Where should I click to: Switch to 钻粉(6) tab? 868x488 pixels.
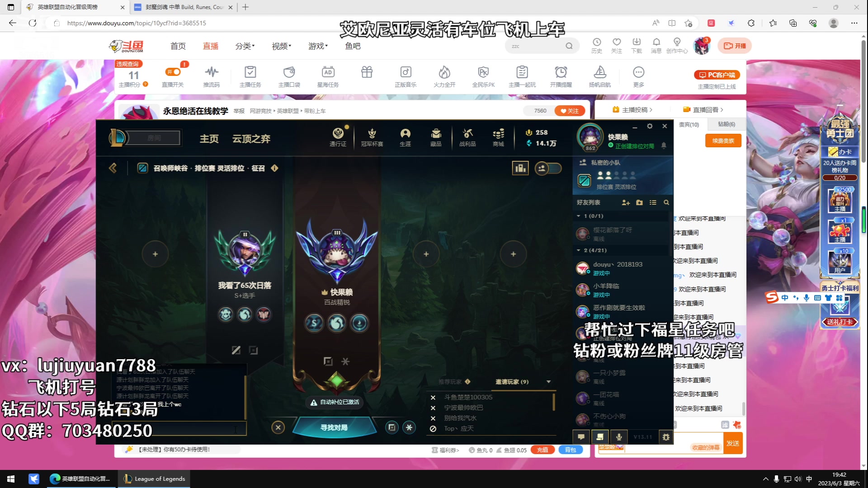[726, 124]
